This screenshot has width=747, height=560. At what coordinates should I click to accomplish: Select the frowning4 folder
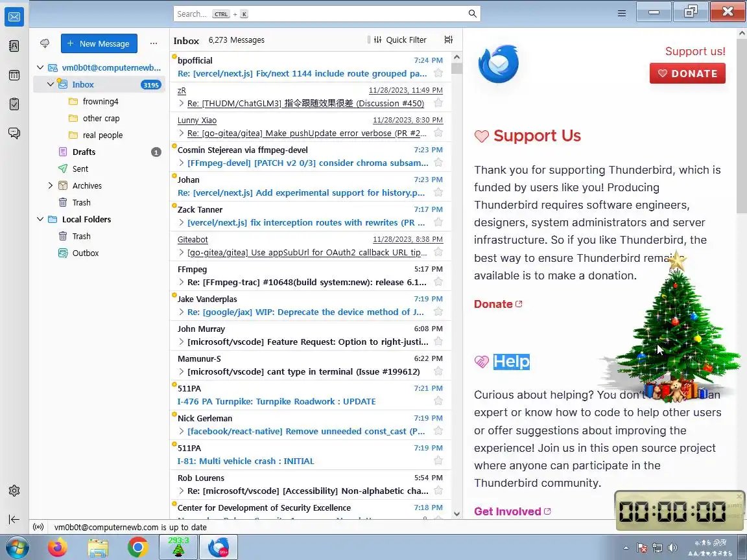(99, 101)
